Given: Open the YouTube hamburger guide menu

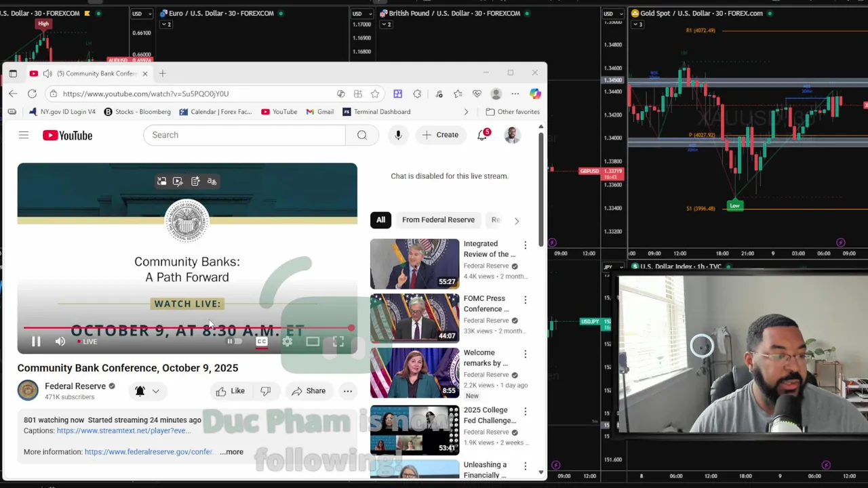Looking at the screenshot, I should [24, 135].
